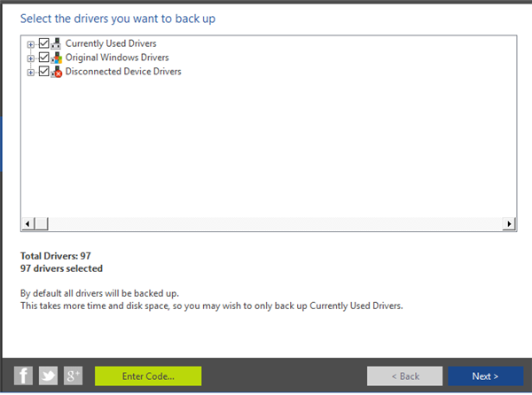The image size is (532, 395).
Task: Expand the Original Windows Drivers node
Action: pos(31,58)
